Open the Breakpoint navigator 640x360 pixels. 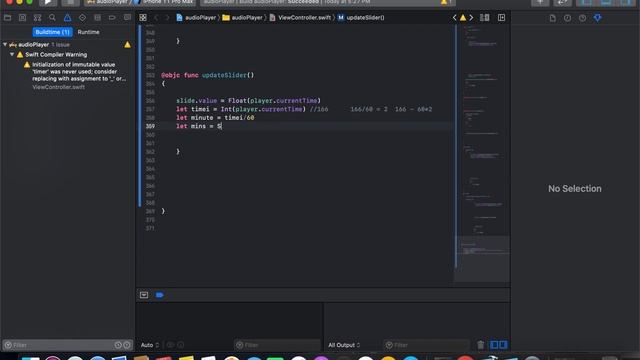coord(112,18)
